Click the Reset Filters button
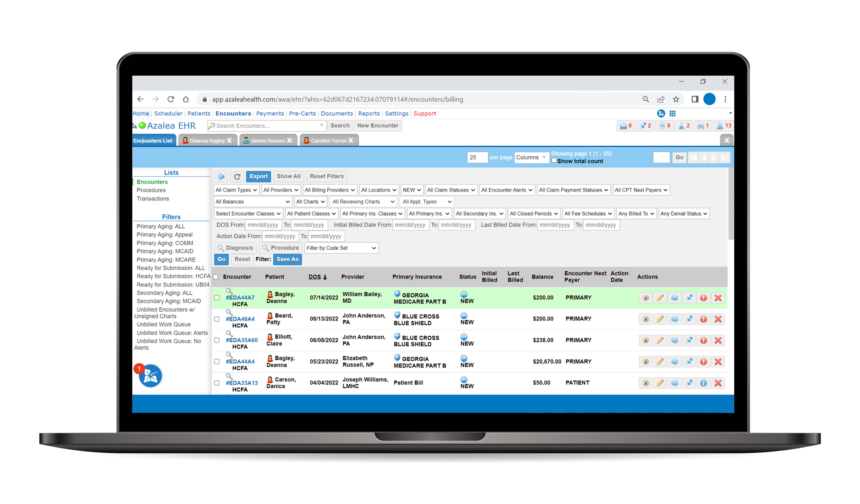860x504 pixels. click(328, 176)
